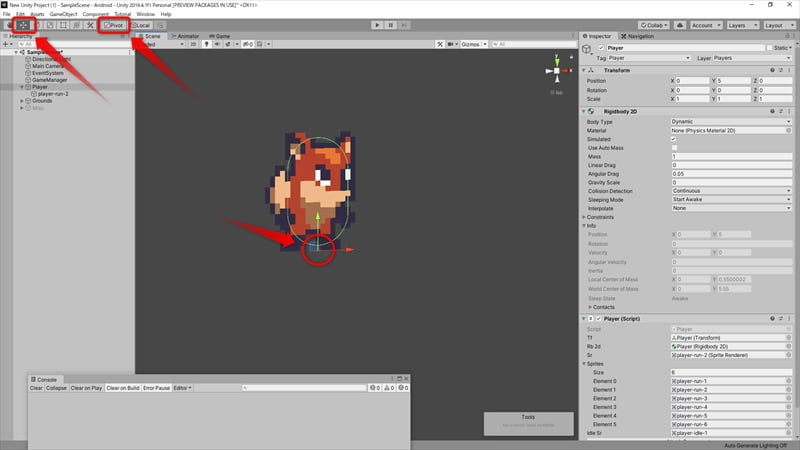This screenshot has width=800, height=450.
Task: Toggle the Use Auto Mass checkbox
Action: [x=674, y=148]
